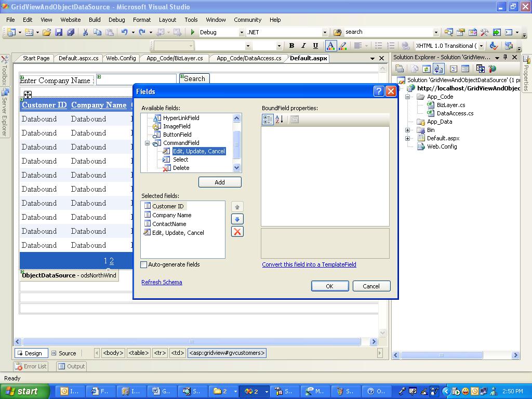
Task: Toggle Underline formatting button
Action: point(315,46)
